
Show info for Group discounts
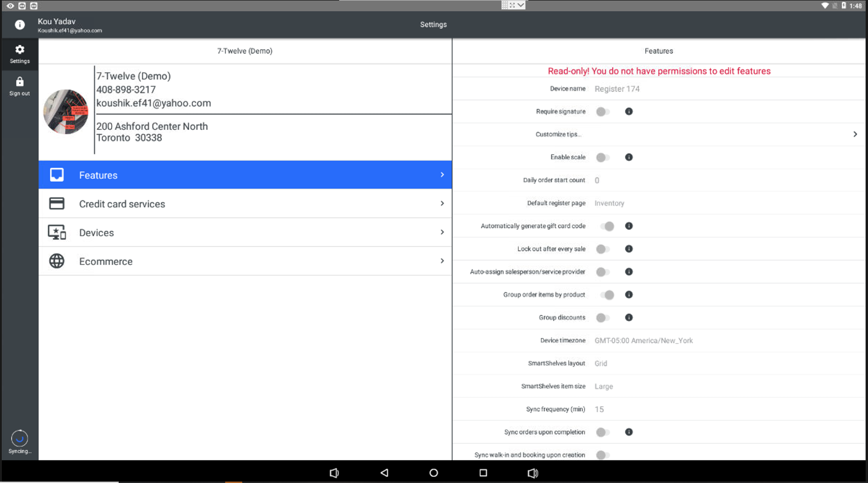pos(629,318)
